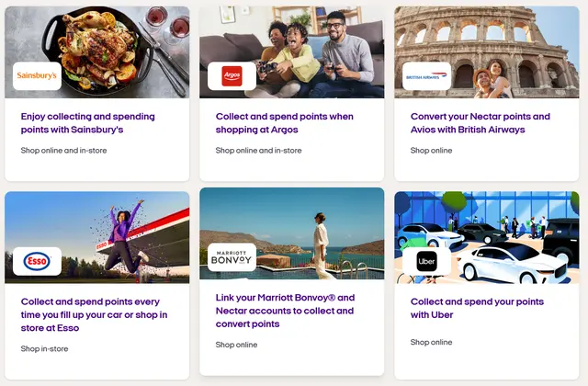The width and height of the screenshot is (588, 386).
Task: Click 'Shop online and in-store' under Sainsbury's
Action: [63, 151]
